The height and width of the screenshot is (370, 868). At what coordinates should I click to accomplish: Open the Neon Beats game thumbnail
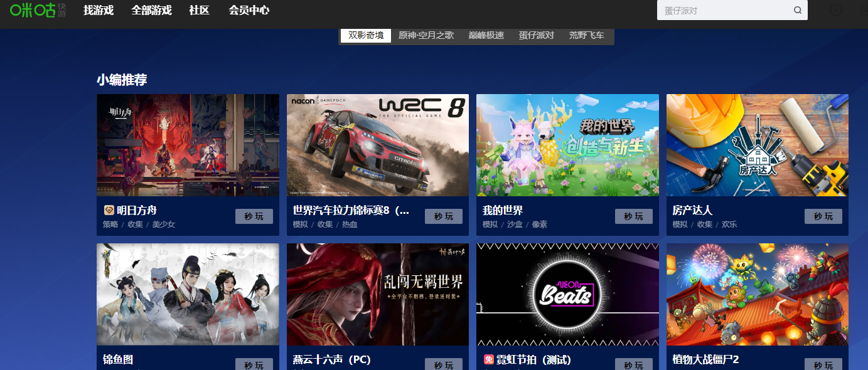567,294
